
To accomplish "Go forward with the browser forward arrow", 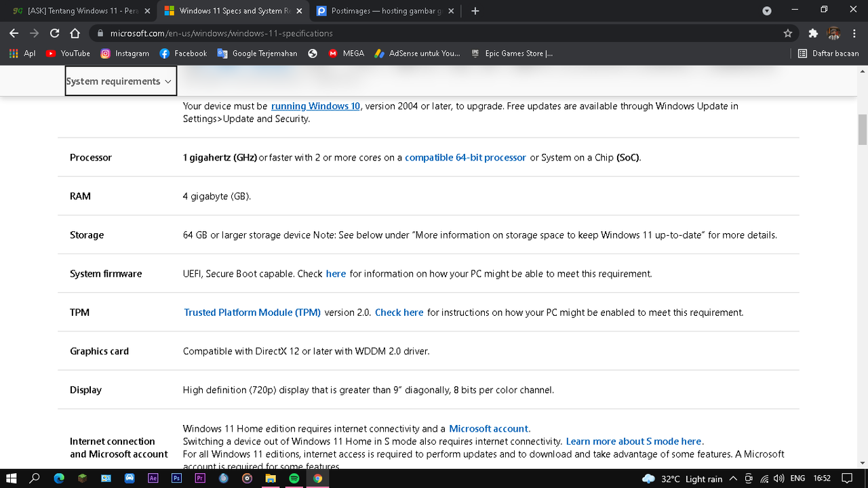I will pos(34,33).
